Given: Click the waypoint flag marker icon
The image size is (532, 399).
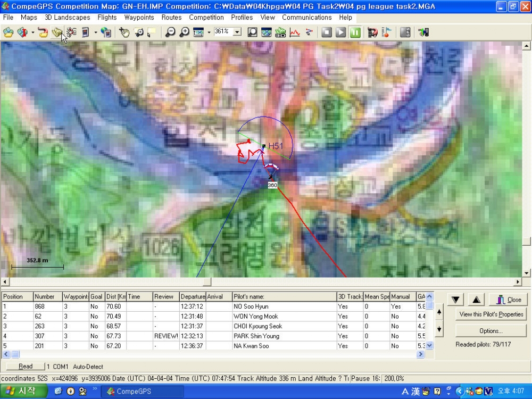Looking at the screenshot, I should click(386, 32).
